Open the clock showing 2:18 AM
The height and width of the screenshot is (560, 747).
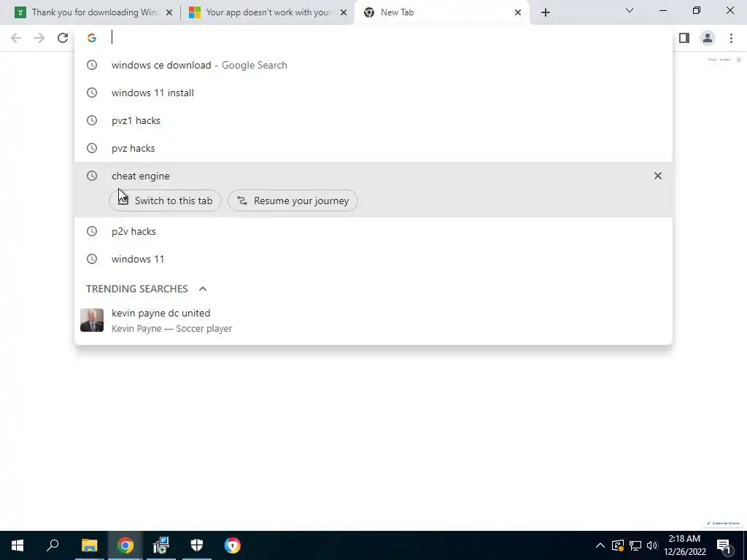(x=684, y=545)
